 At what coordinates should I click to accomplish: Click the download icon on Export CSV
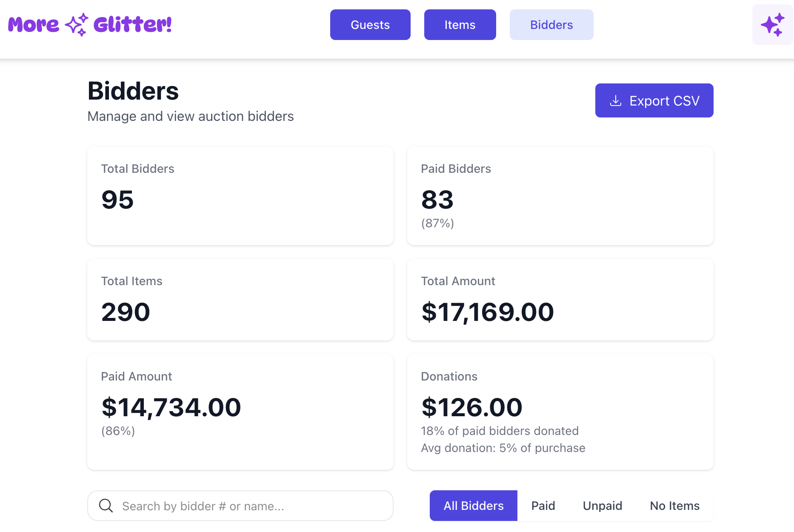(x=616, y=101)
